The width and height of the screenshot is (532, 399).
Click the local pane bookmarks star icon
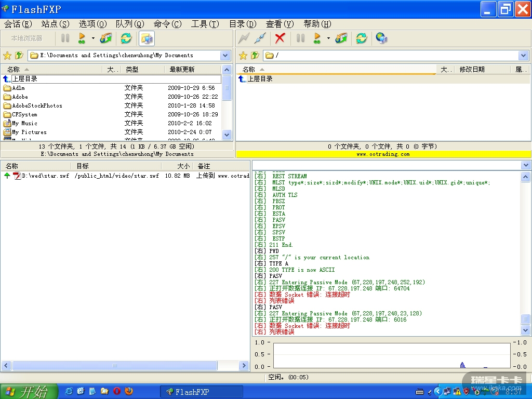tap(7, 55)
